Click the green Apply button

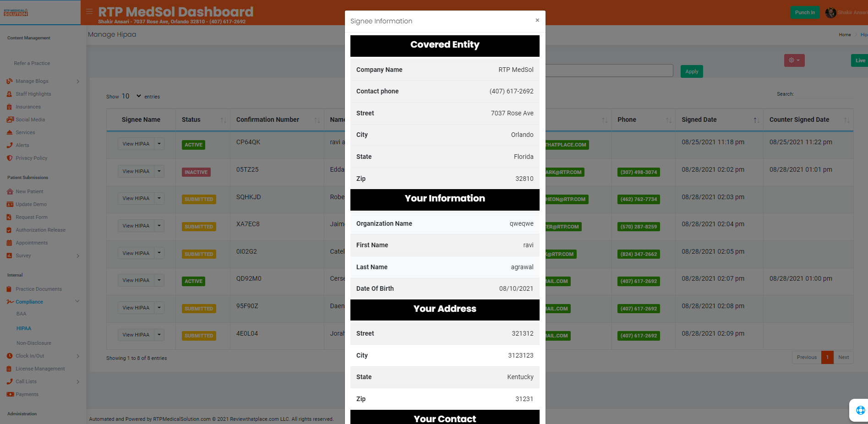click(692, 71)
